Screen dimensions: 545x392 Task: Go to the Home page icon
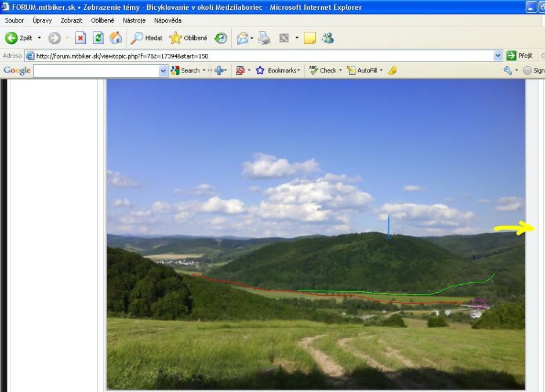click(116, 38)
